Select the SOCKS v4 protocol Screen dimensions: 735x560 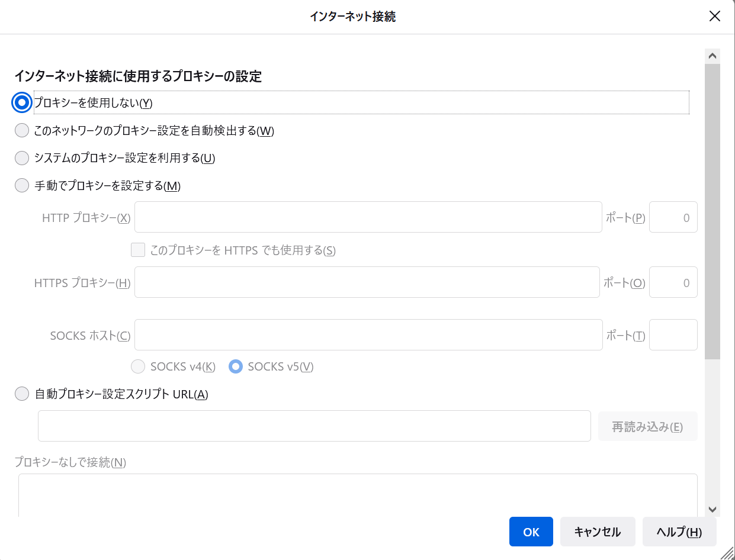(138, 366)
